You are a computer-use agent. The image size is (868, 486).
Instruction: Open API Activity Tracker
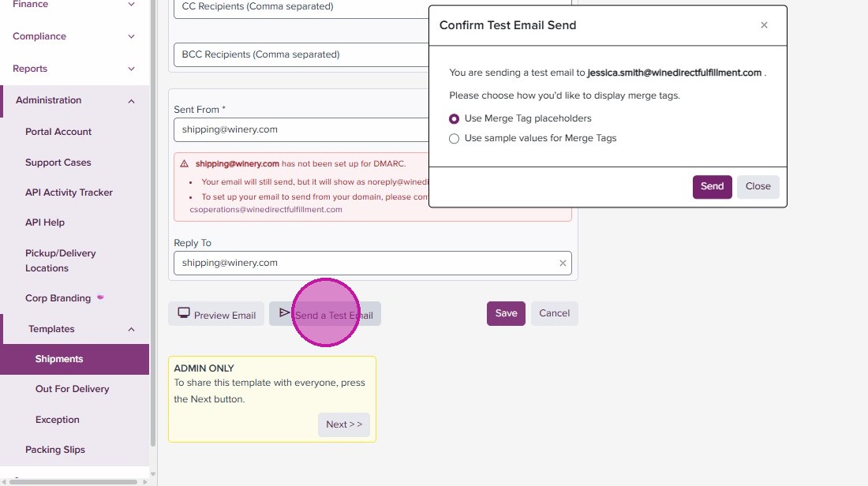69,193
